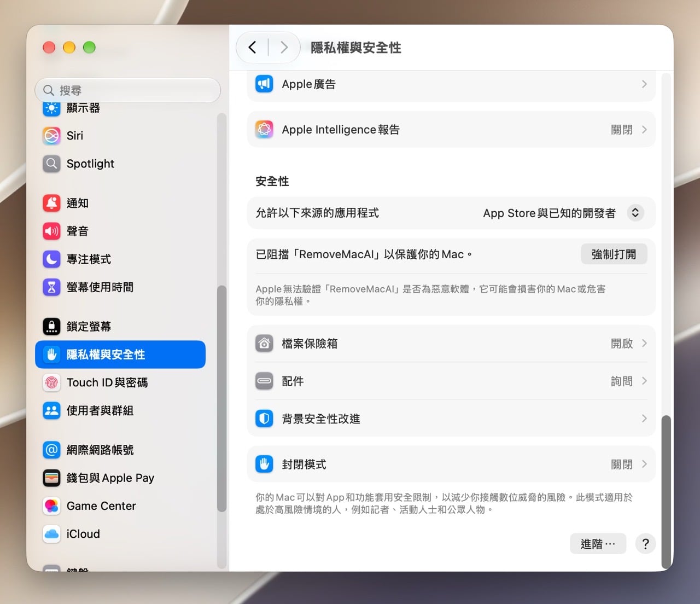Click the Apple廣告 megaphone icon

pos(264,84)
